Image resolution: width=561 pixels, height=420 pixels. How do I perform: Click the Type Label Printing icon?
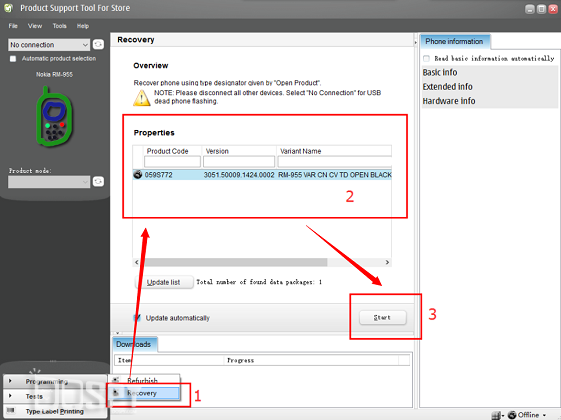[x=11, y=410]
